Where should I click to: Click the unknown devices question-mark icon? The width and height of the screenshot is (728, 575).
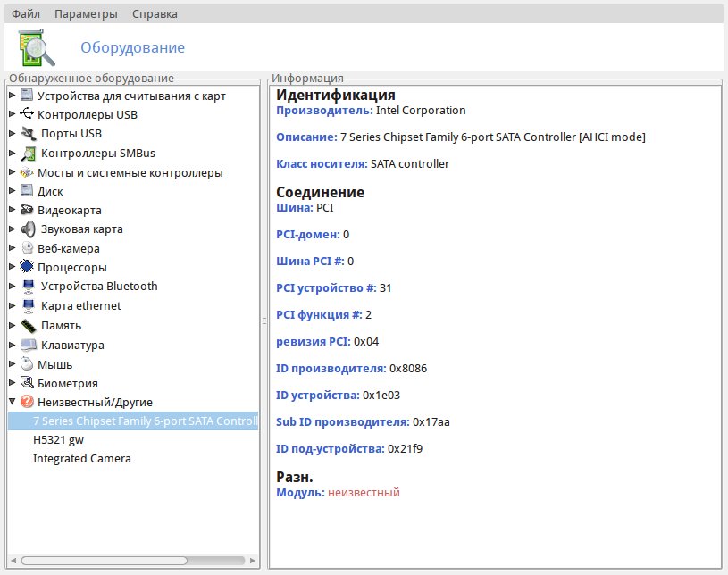(x=27, y=402)
